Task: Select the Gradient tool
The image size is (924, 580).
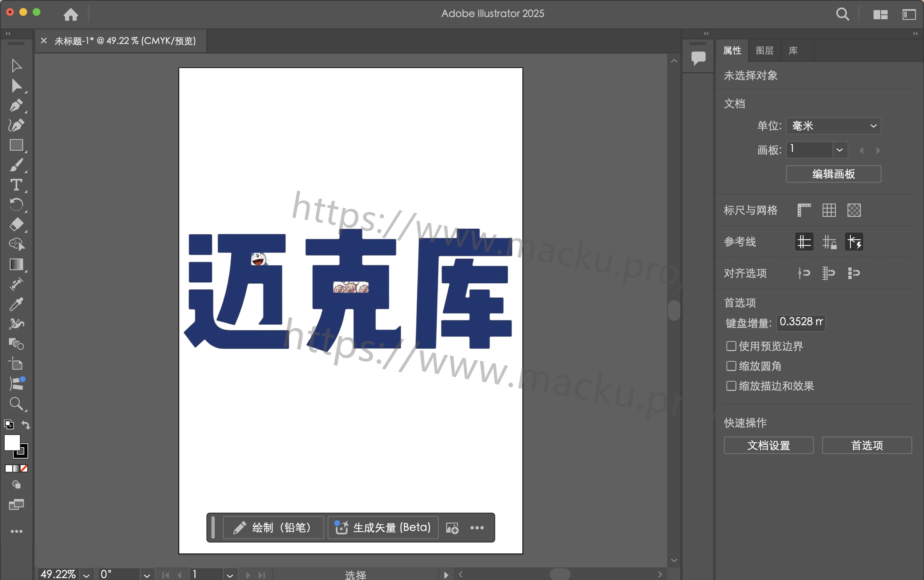Action: click(x=16, y=264)
